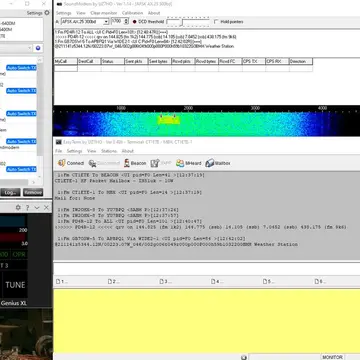Open SoundModem View menu
Image resolution: width=360 pixels, height=360 pixels.
pyautogui.click(x=81, y=13)
